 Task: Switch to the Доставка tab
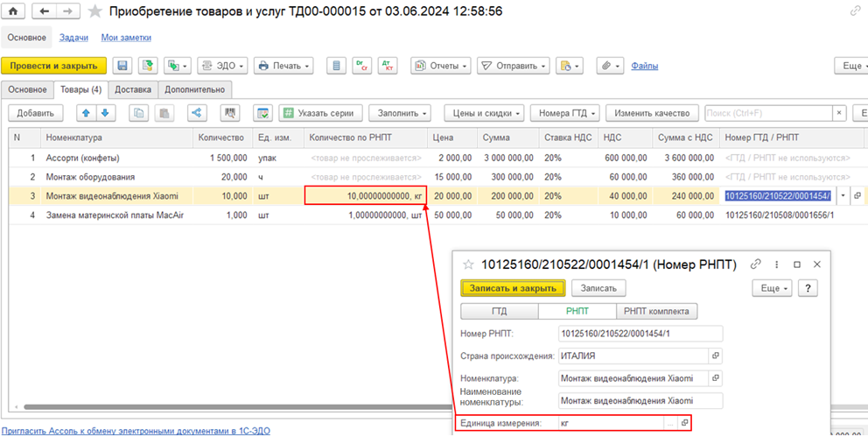point(133,89)
